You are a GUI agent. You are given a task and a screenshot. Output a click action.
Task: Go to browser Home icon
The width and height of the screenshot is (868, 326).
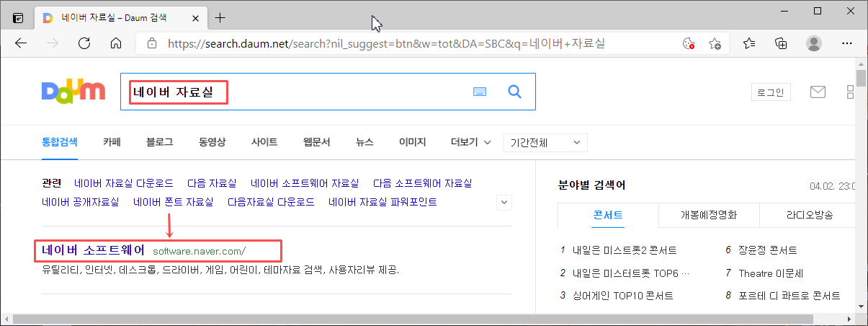tap(116, 43)
